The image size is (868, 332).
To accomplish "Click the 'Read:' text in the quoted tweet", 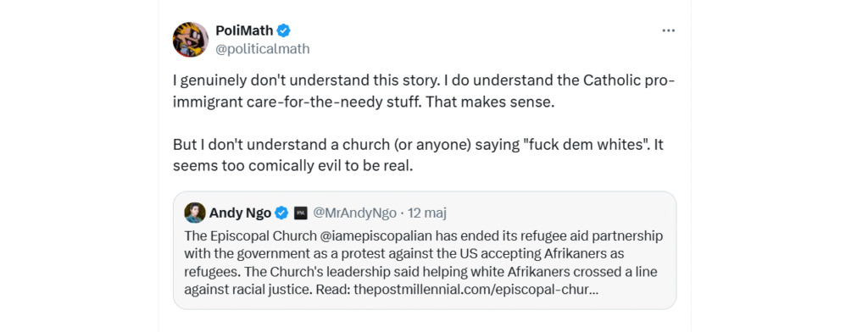I will point(334,289).
